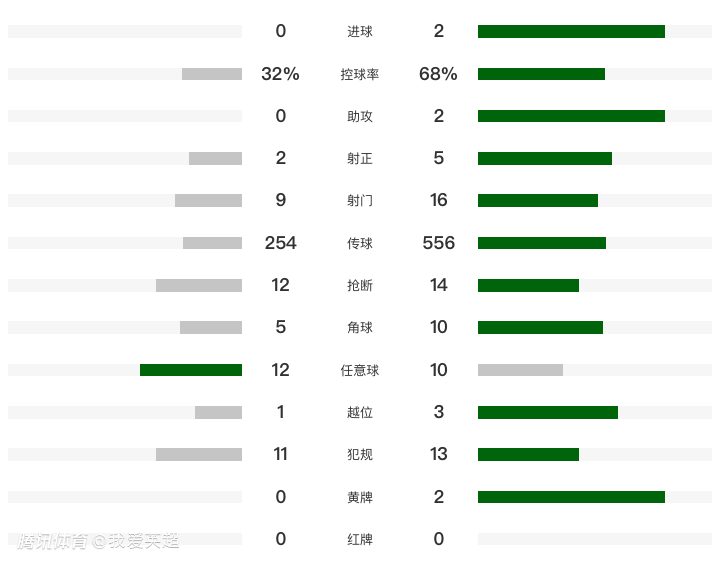
Task: Click the gray 抢断 bar for 12
Action: pos(199,285)
